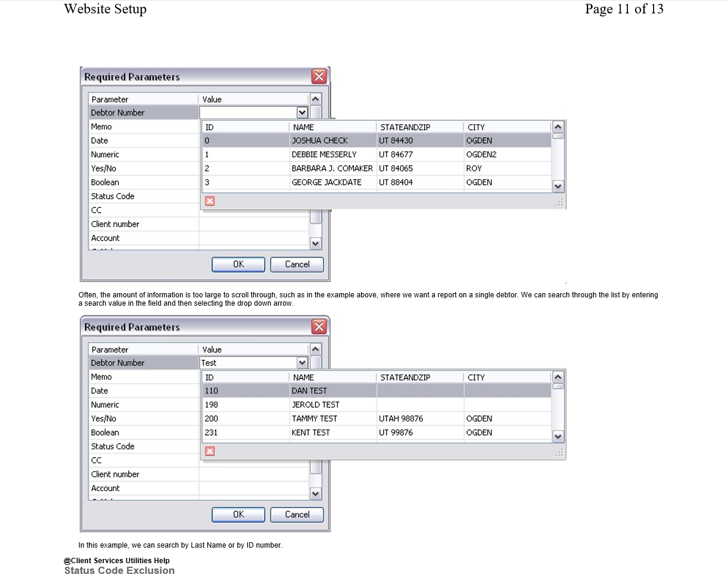Open the empty Debtor Number dropdown arrow
This screenshot has width=728, height=584.
302,113
